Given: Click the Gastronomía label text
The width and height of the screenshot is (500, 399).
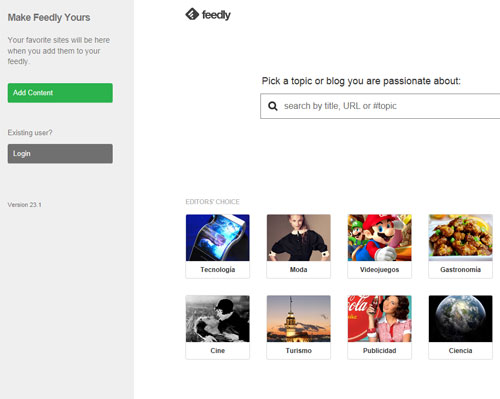Looking at the screenshot, I should click(x=460, y=270).
